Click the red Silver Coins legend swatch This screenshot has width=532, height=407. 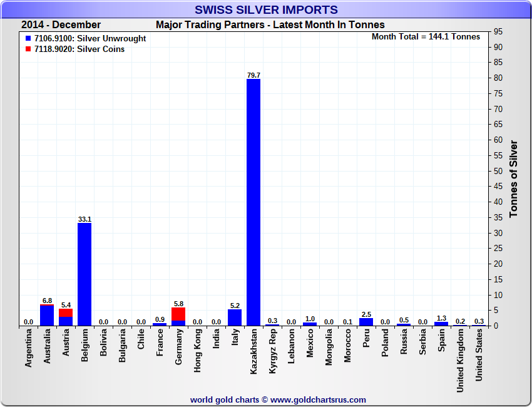click(28, 49)
